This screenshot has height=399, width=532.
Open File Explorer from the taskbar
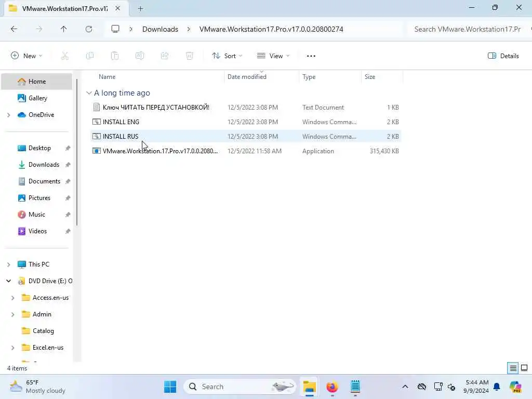point(310,387)
